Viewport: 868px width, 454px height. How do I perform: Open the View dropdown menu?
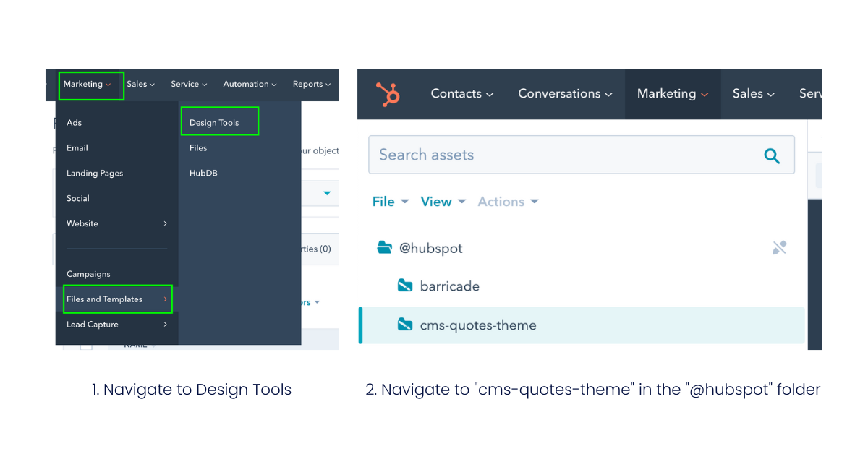(443, 202)
